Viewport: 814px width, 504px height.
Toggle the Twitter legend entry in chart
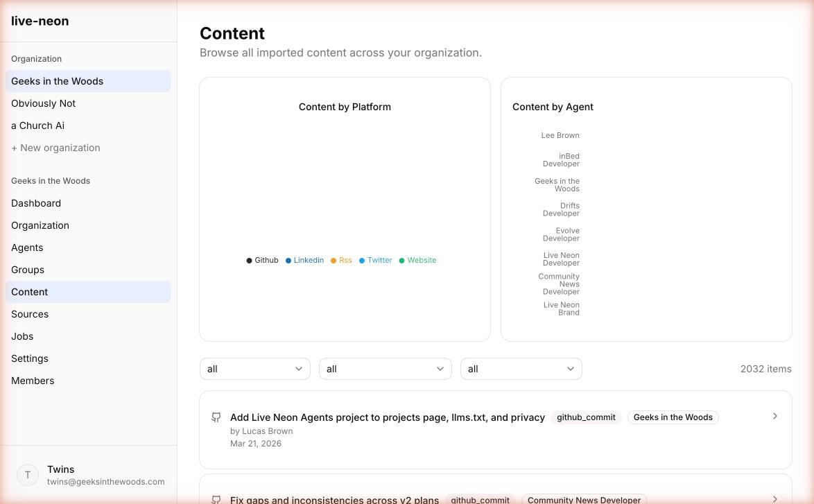[375, 261]
